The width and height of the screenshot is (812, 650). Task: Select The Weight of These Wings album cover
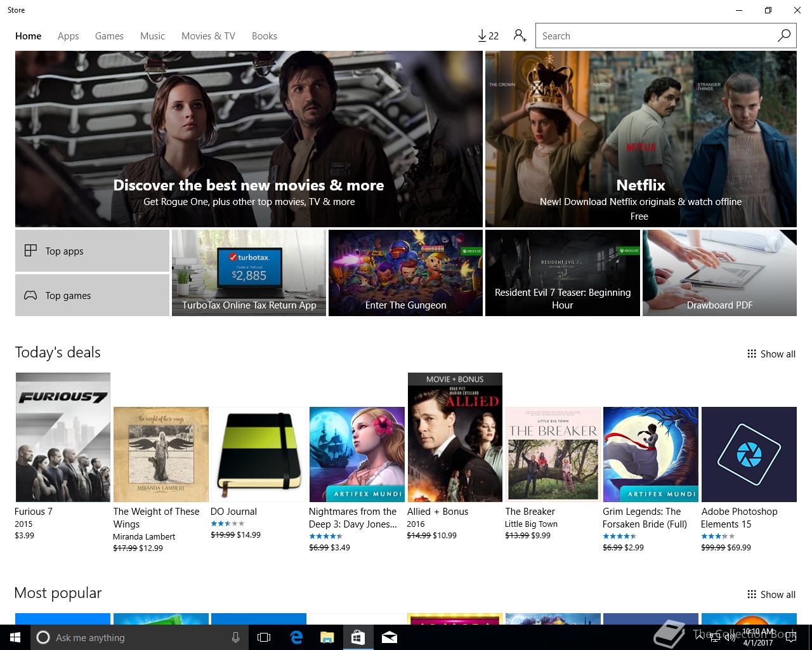(161, 454)
